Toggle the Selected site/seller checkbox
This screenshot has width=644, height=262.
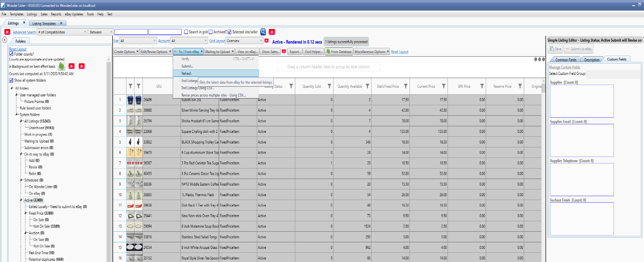click(x=229, y=32)
